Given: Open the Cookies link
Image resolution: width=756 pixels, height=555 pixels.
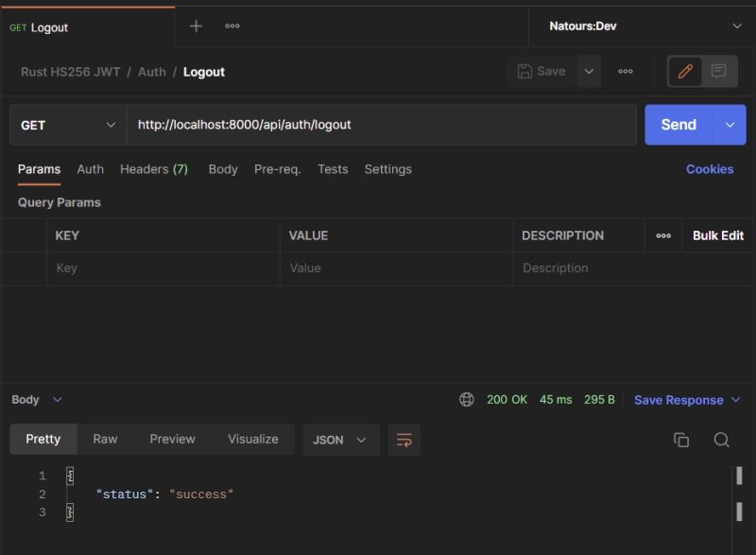Looking at the screenshot, I should point(710,168).
